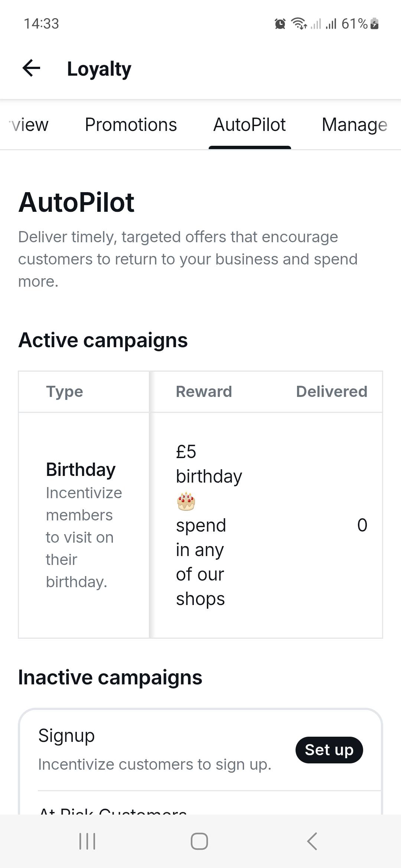This screenshot has width=401, height=868.
Task: Tap the Android home navigation button
Action: (x=199, y=841)
